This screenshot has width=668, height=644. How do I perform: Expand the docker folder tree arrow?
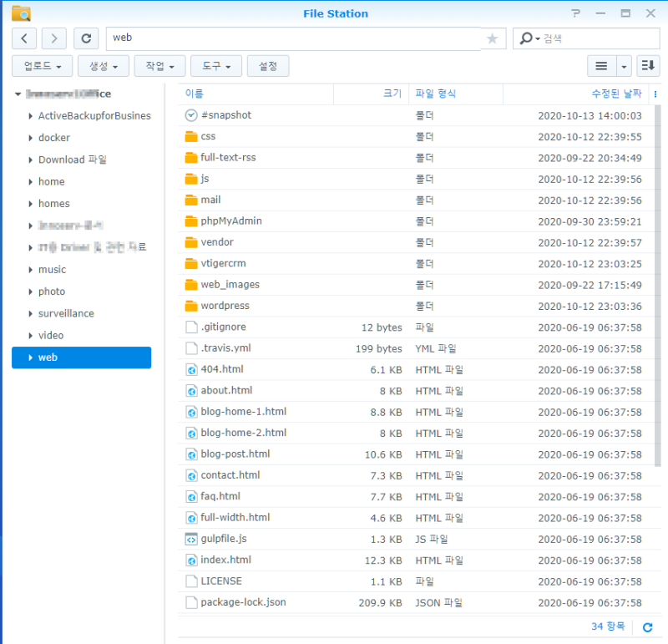[30, 138]
